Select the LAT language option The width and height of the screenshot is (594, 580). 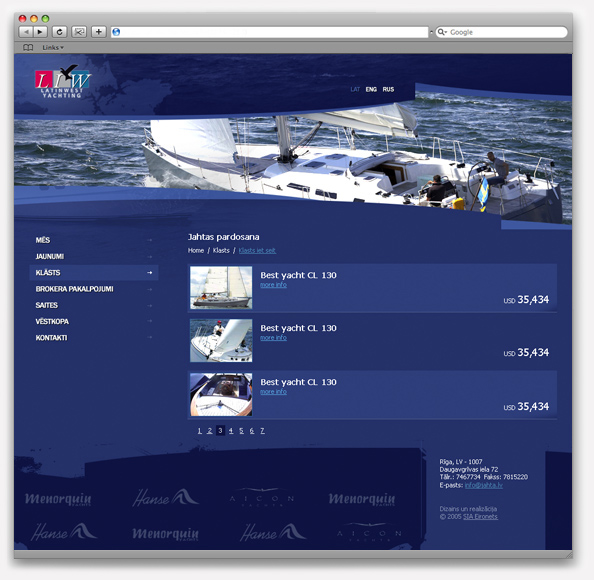355,89
